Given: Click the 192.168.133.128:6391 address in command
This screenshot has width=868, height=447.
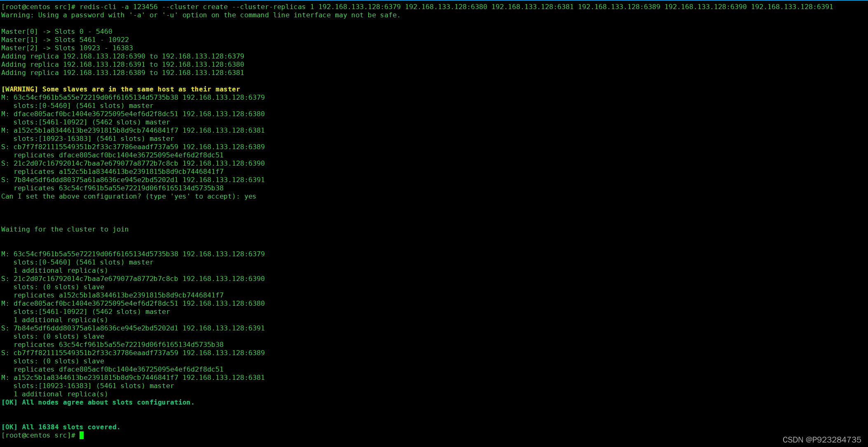Looking at the screenshot, I should coord(792,7).
